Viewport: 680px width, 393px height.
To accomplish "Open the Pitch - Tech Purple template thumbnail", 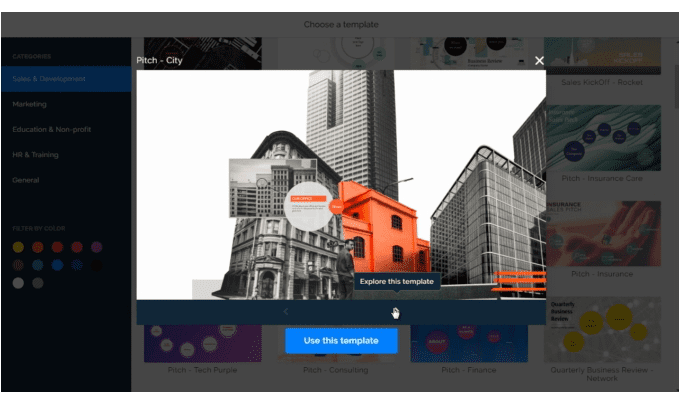I will click(203, 344).
